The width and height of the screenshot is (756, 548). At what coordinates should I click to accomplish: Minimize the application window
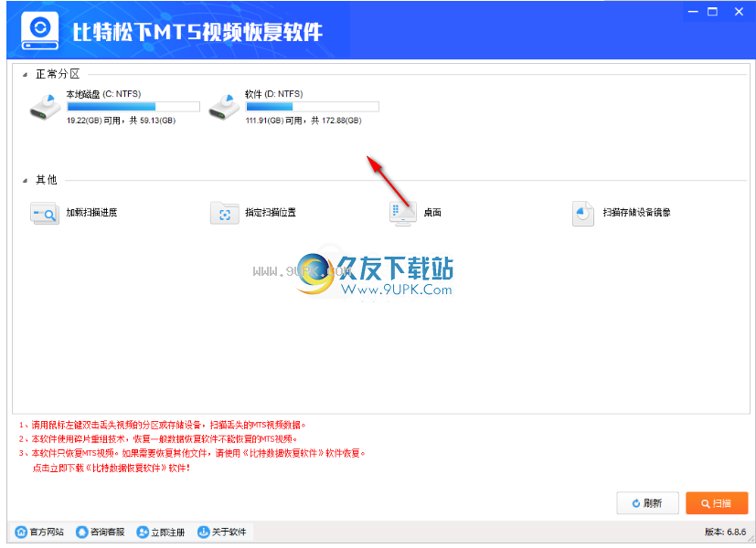(693, 12)
